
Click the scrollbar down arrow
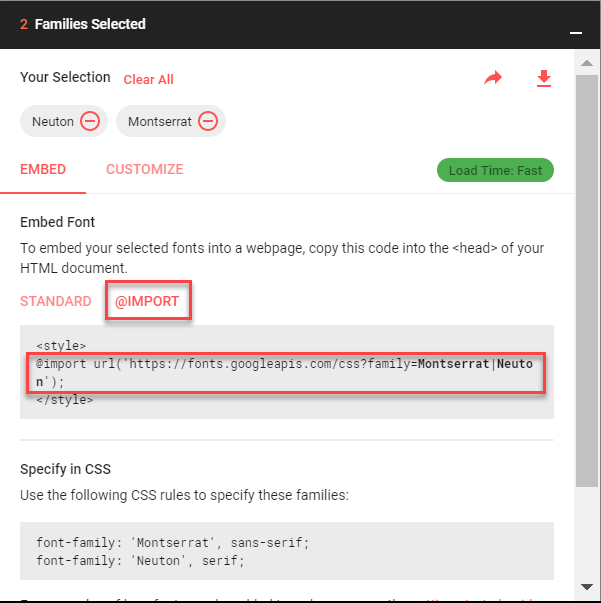[587, 587]
